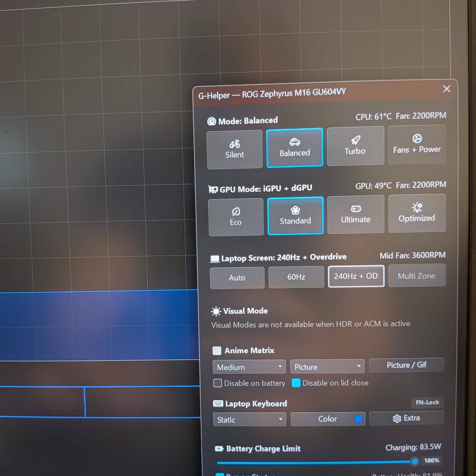Open Anime Matrix brightness dropdown showing Medium

(x=249, y=367)
